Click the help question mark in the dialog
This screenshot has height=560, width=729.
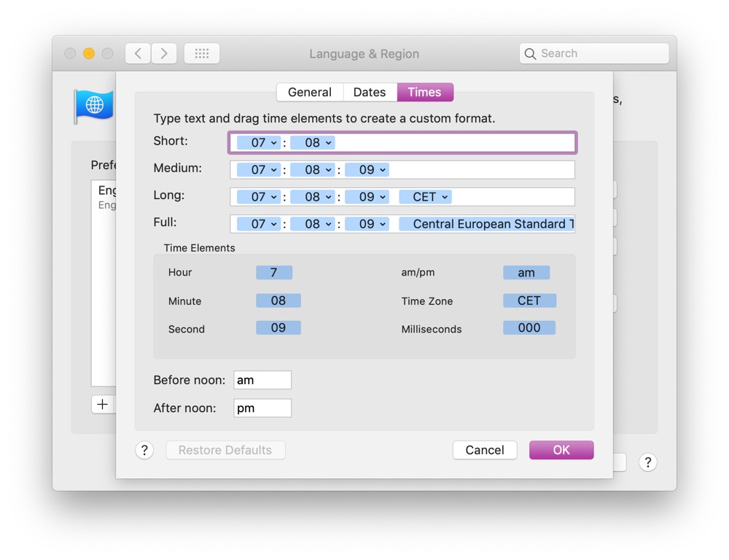point(144,450)
